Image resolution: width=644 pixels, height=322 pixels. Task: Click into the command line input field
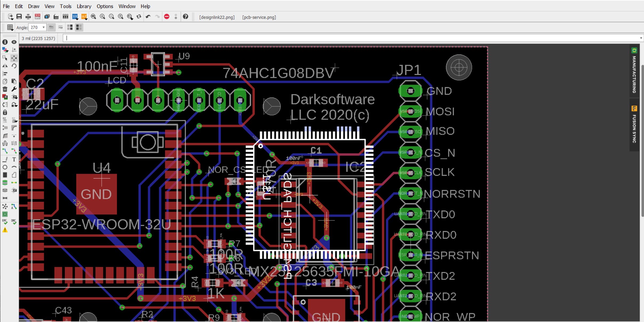[x=347, y=38]
